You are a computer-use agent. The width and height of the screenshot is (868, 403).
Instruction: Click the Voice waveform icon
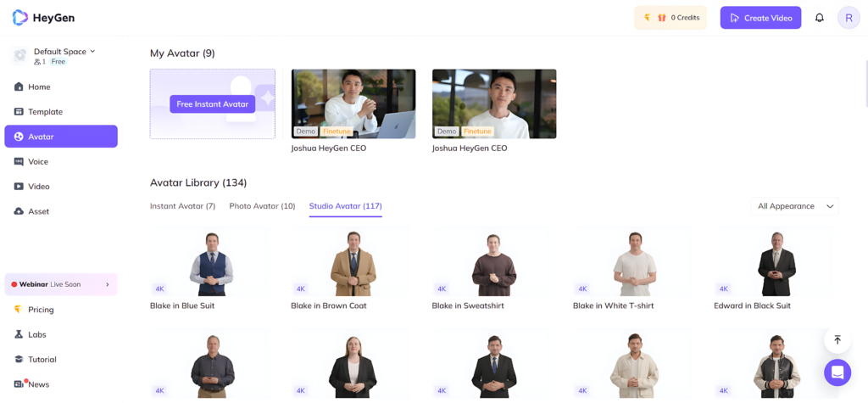coord(19,162)
